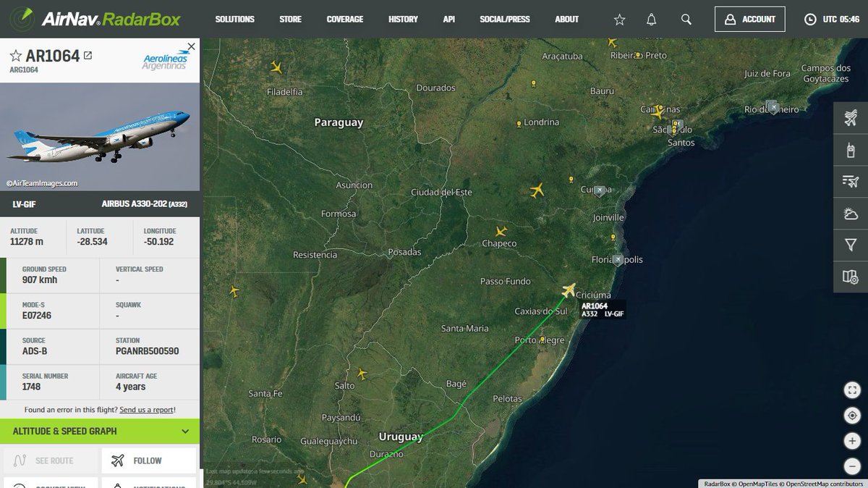Image resolution: width=868 pixels, height=488 pixels.
Task: Select the aircraft near Chapeco
Action: pyautogui.click(x=501, y=231)
